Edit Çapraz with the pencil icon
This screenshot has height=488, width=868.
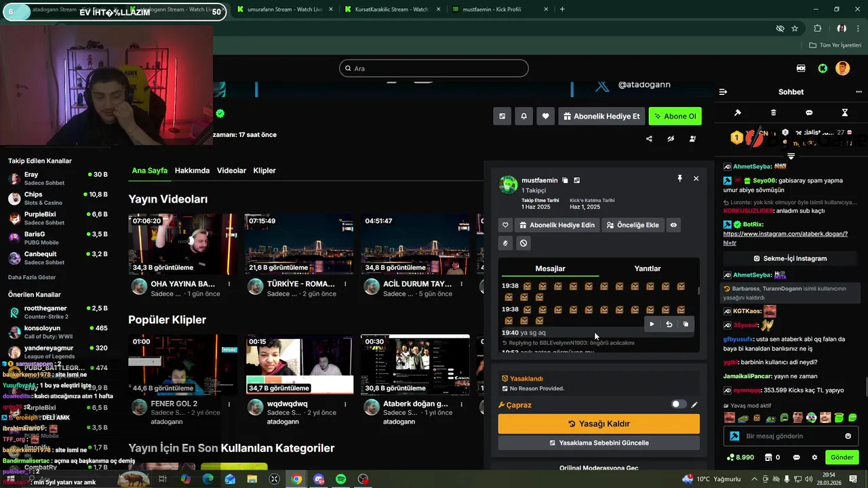point(694,405)
